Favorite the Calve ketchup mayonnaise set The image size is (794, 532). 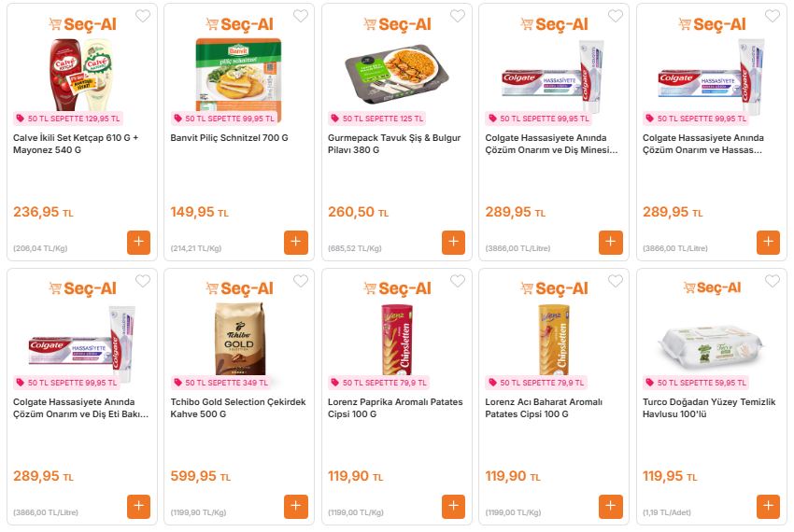(142, 16)
